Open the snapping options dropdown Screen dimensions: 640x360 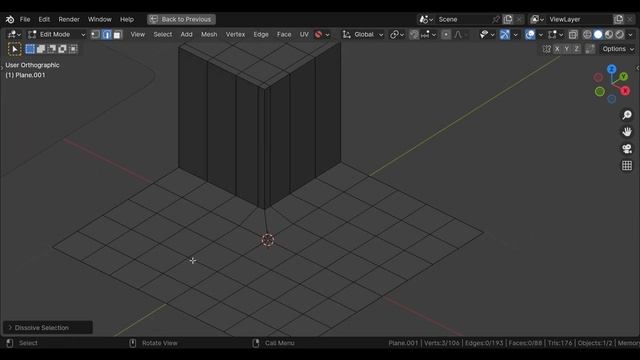[x=428, y=35]
